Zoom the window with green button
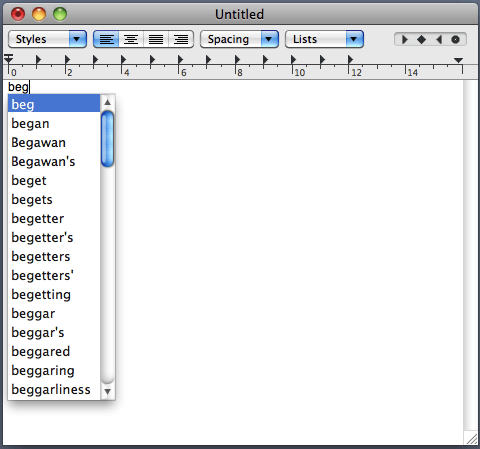Image resolution: width=480 pixels, height=449 pixels. (60, 14)
